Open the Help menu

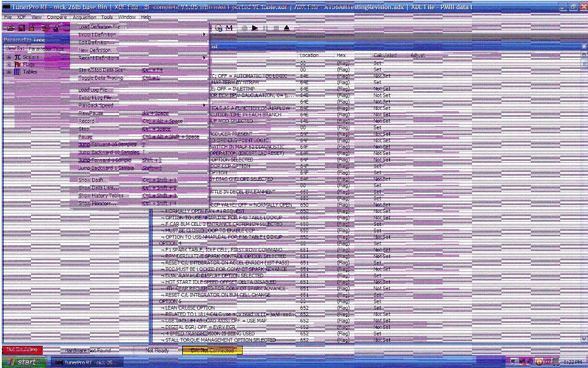point(146,17)
